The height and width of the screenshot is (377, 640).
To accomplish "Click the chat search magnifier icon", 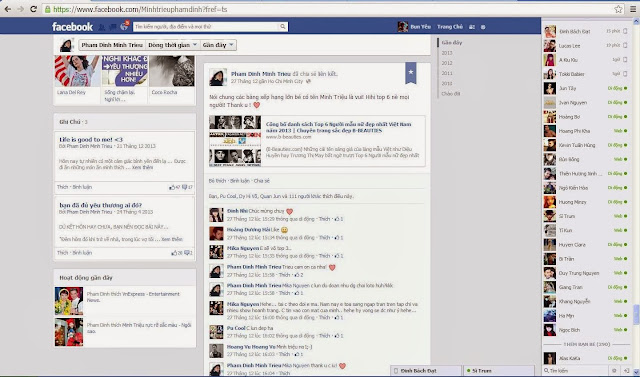I will pos(546,370).
